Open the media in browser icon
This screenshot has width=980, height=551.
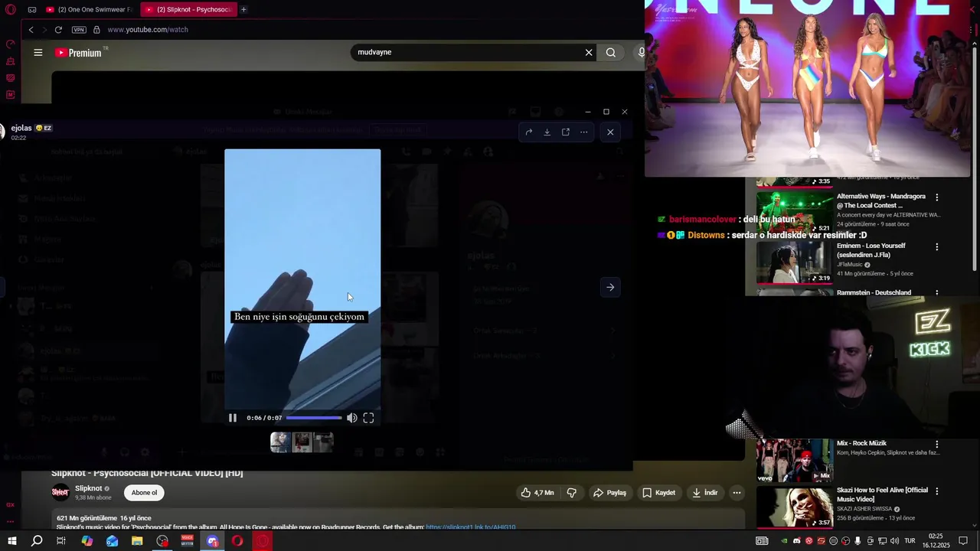(566, 132)
